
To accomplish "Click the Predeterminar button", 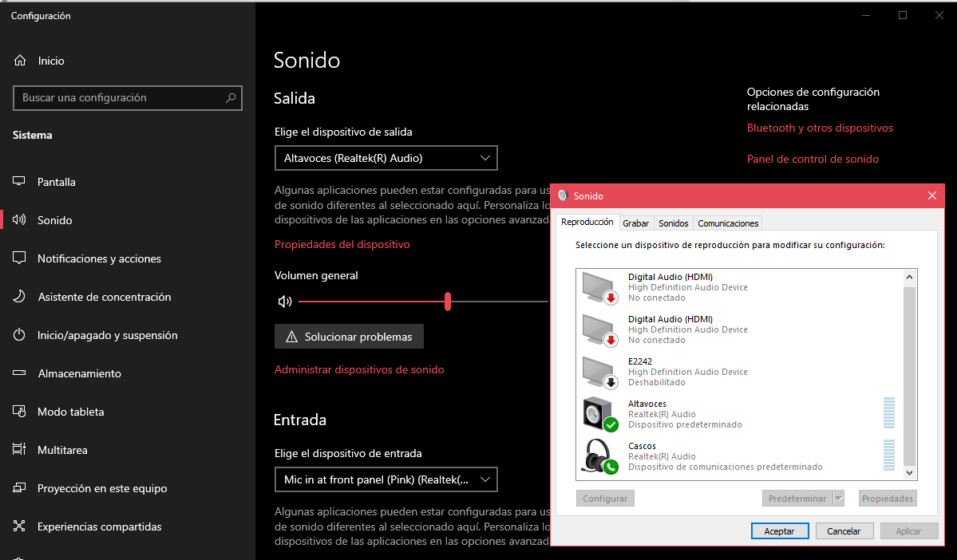I will coord(797,499).
